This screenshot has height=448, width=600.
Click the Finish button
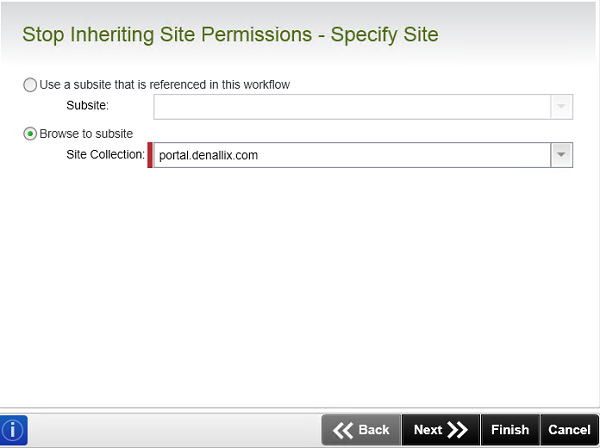tap(510, 430)
